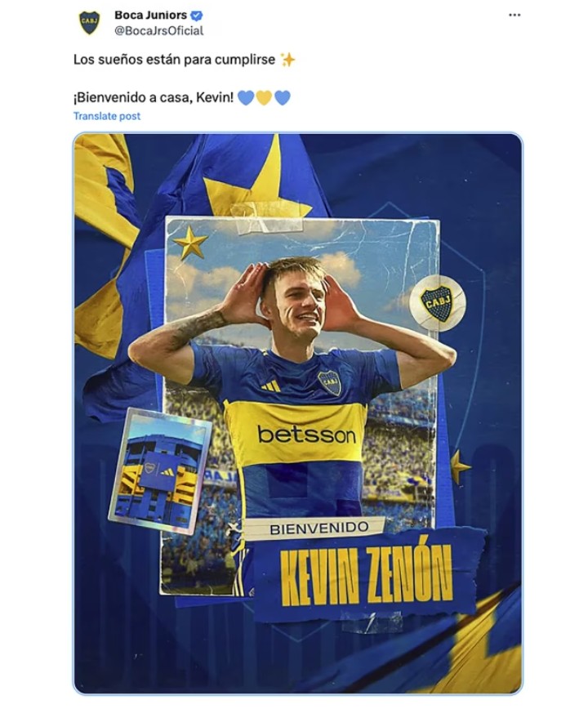The height and width of the screenshot is (709, 588).
Task: Click the BIENVENIDO label
Action: coord(318,528)
